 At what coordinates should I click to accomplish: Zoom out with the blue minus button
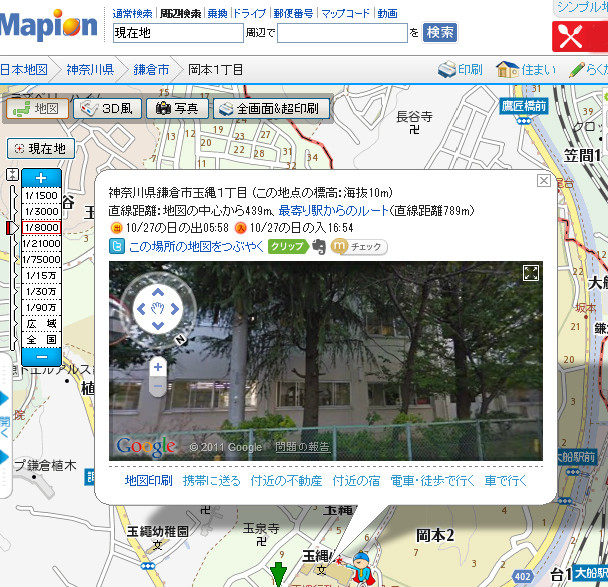(x=41, y=356)
